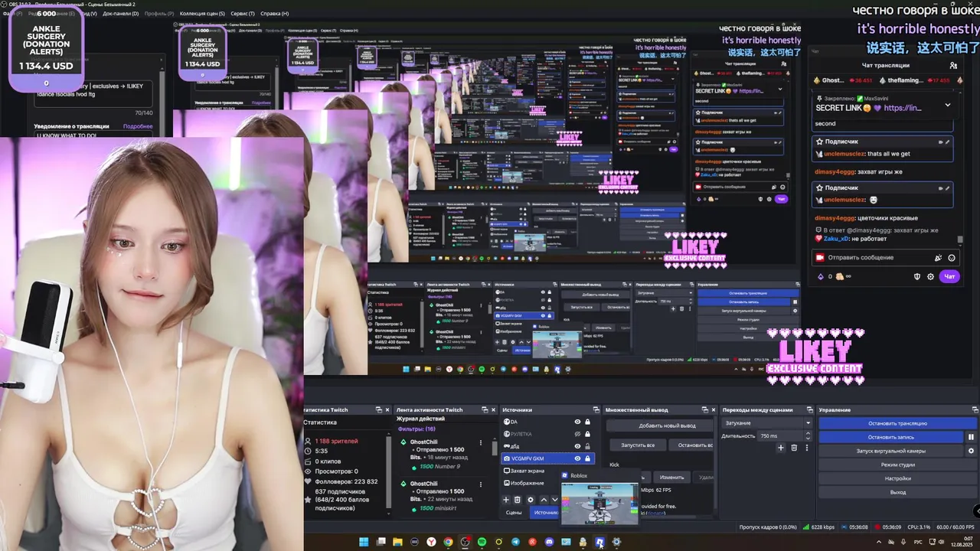Send message with the purple Чат button

point(949,276)
